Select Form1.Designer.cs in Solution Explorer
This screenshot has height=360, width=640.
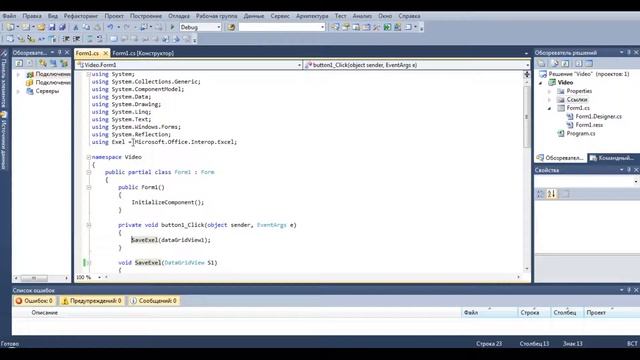(598, 117)
